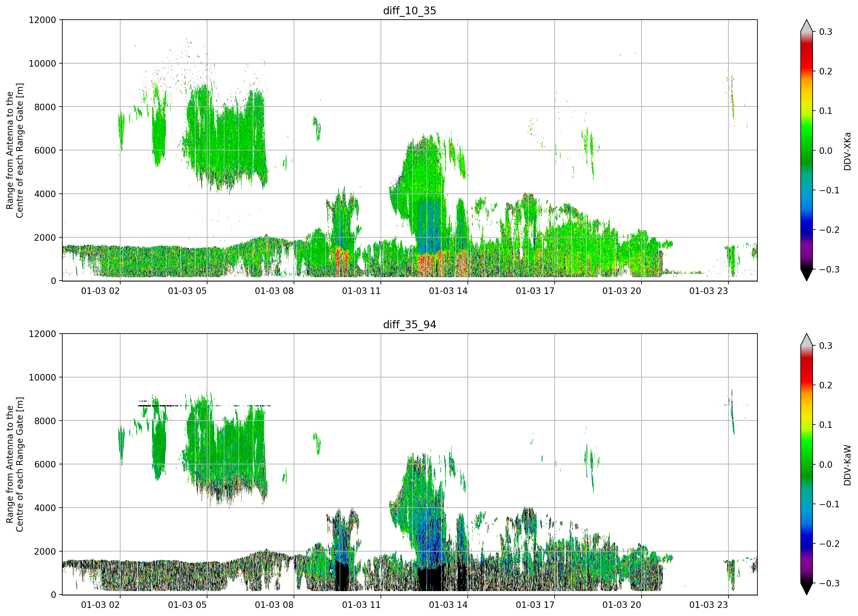
Task: Select the DDV-XKa colorbar label
Action: [847, 151]
